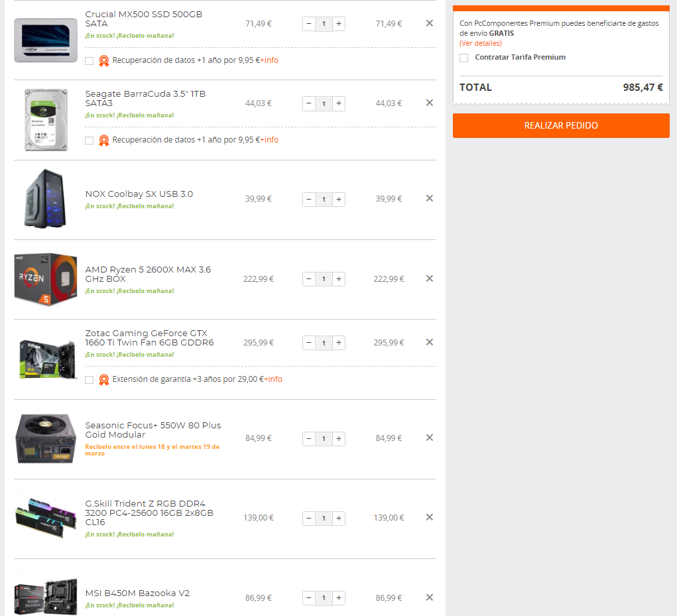Decrease G.Skill Trident Z quantity
Viewport: 677px width, 616px height.
pyautogui.click(x=309, y=518)
